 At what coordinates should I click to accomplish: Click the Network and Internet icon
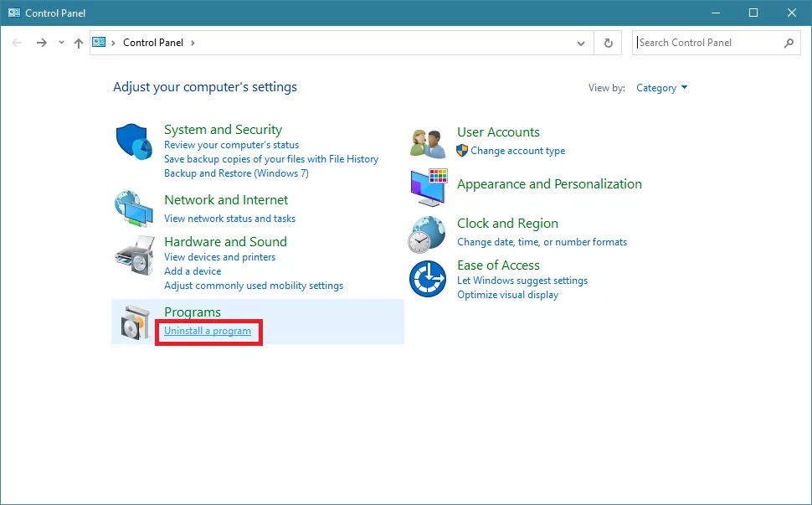pyautogui.click(x=134, y=209)
